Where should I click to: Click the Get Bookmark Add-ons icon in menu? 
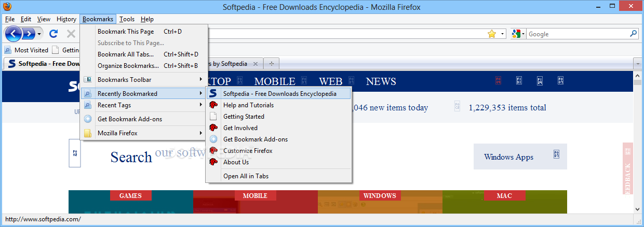tap(88, 119)
